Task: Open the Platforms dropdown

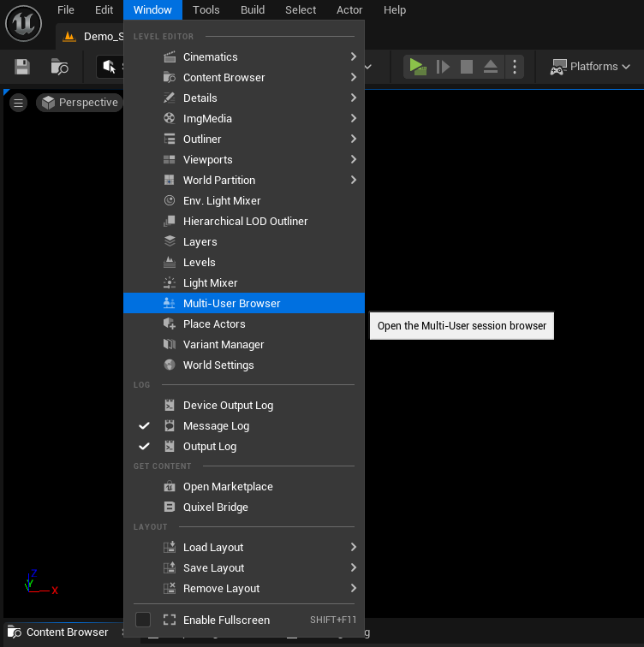Action: (x=590, y=67)
